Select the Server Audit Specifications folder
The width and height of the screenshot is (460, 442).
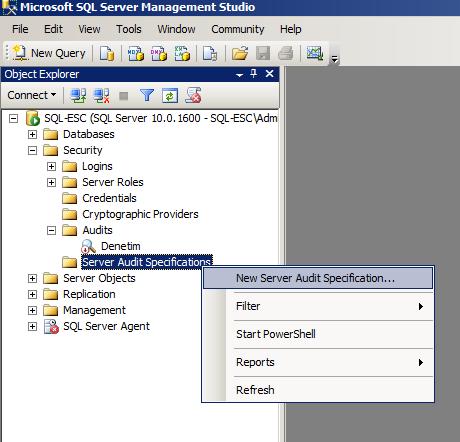click(147, 262)
